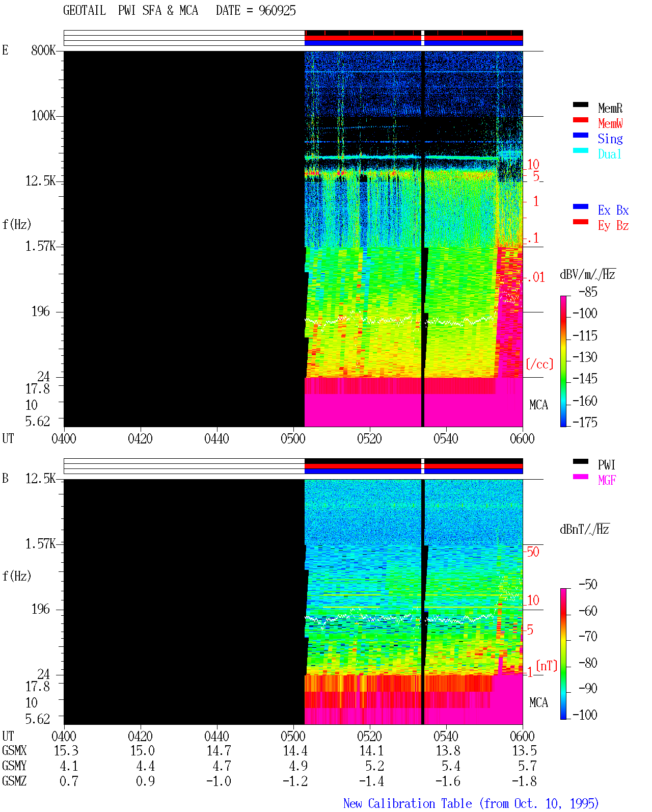652x812 pixels.
Task: Click the PWI legend label
Action: pos(607,465)
